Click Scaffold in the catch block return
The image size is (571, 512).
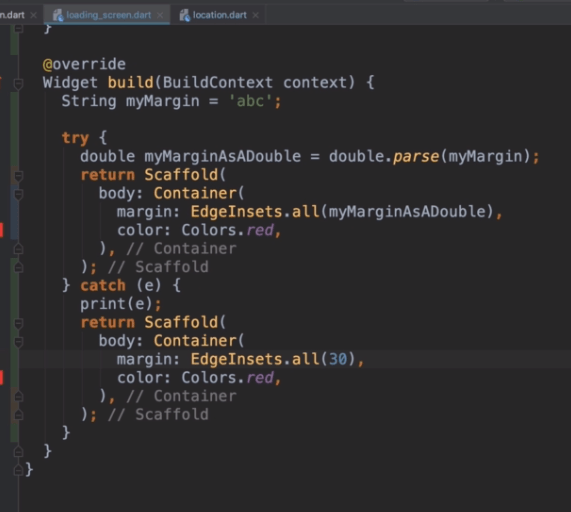[x=181, y=323]
